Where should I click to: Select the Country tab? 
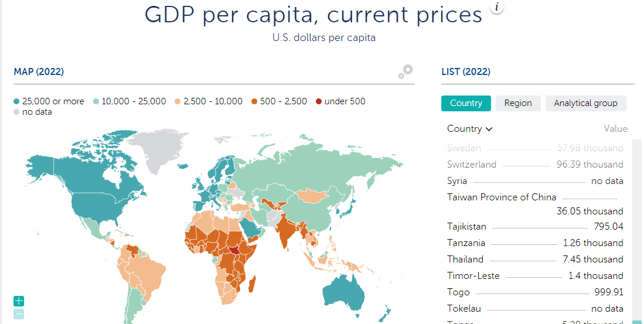click(x=466, y=103)
